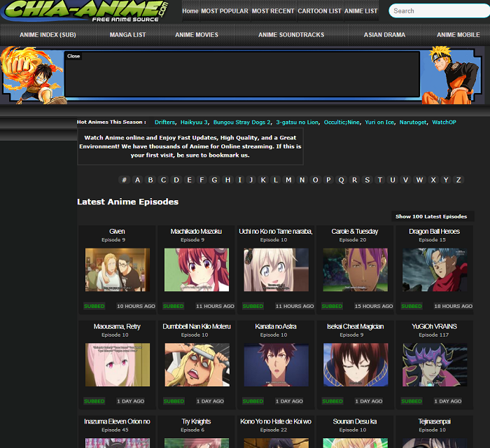Open the Drifters hot anime link
Image resolution: width=490 pixels, height=448 pixels.
165,122
